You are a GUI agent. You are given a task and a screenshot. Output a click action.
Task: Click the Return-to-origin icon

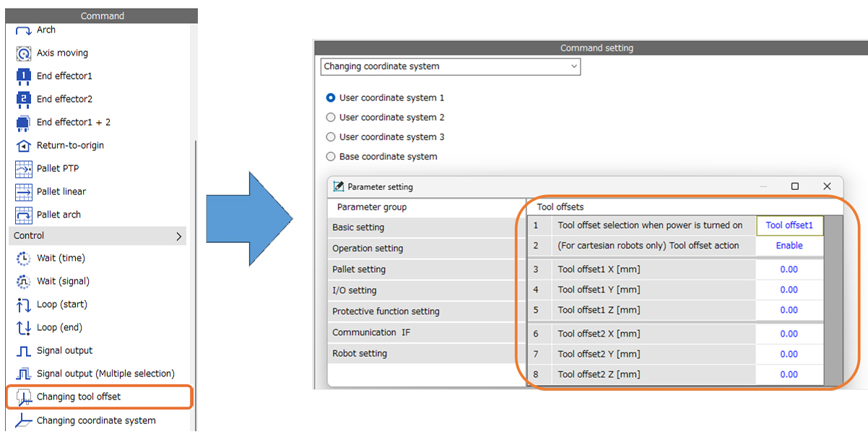[x=24, y=146]
